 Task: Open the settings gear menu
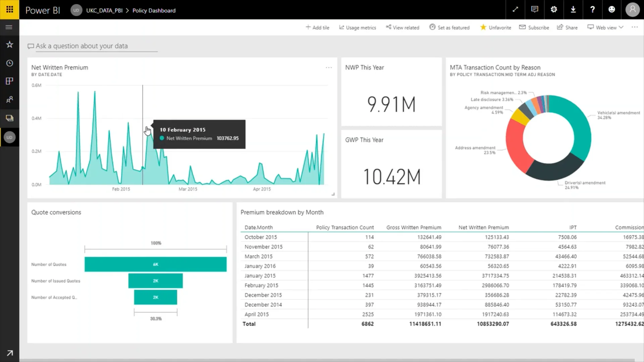click(x=554, y=9)
